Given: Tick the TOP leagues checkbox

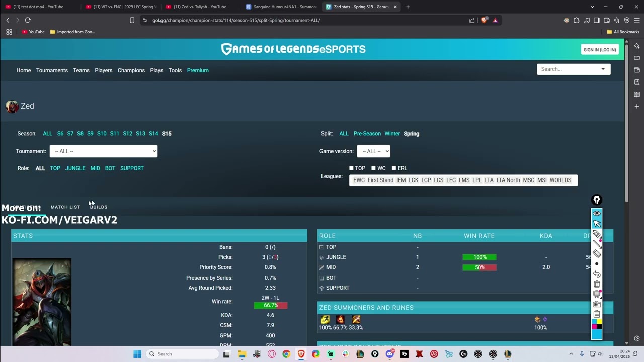Looking at the screenshot, I should [x=352, y=168].
